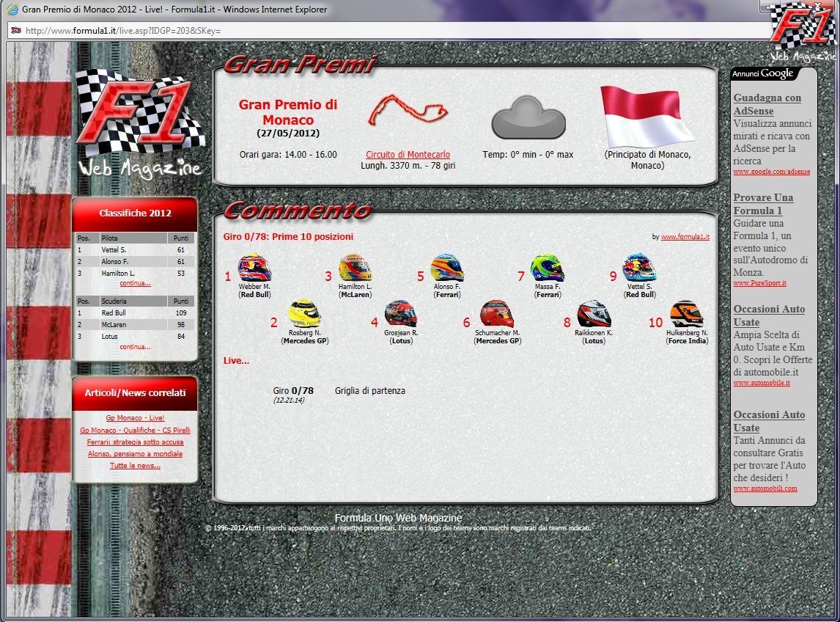This screenshot has width=840, height=622.
Task: Open Ferrari: strategia sotto accusa article
Action: point(135,442)
